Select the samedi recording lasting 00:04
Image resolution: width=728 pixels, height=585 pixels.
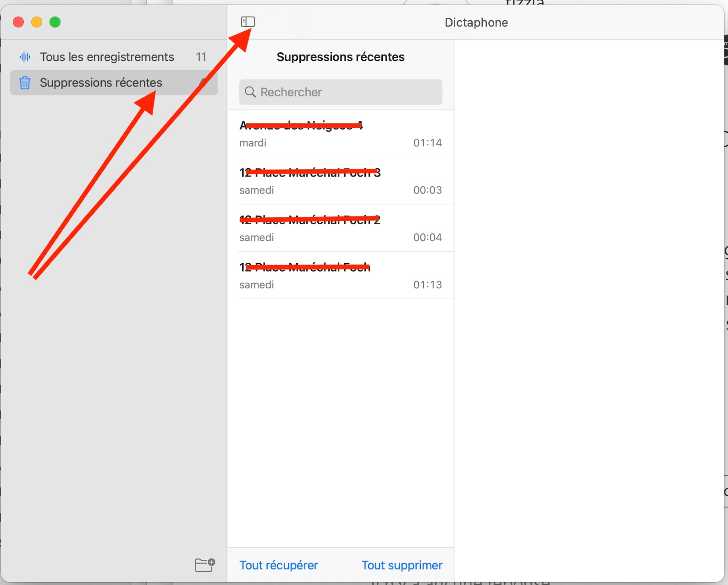tap(341, 228)
